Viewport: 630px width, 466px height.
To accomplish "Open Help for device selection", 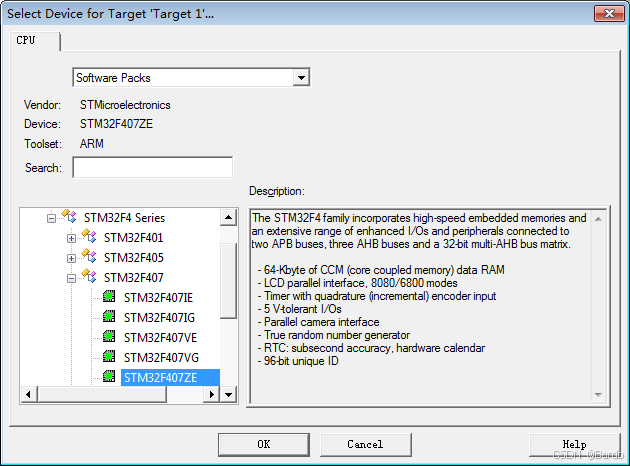I will [575, 444].
